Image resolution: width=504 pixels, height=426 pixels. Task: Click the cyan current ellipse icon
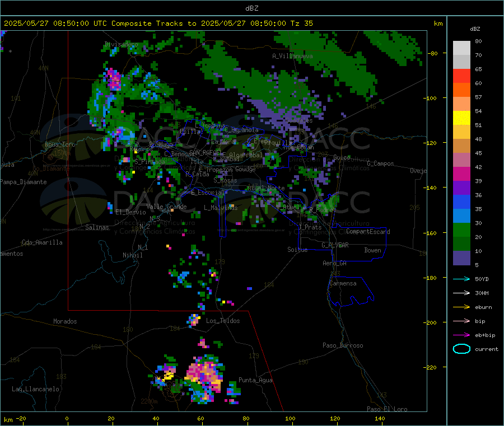(x=461, y=349)
